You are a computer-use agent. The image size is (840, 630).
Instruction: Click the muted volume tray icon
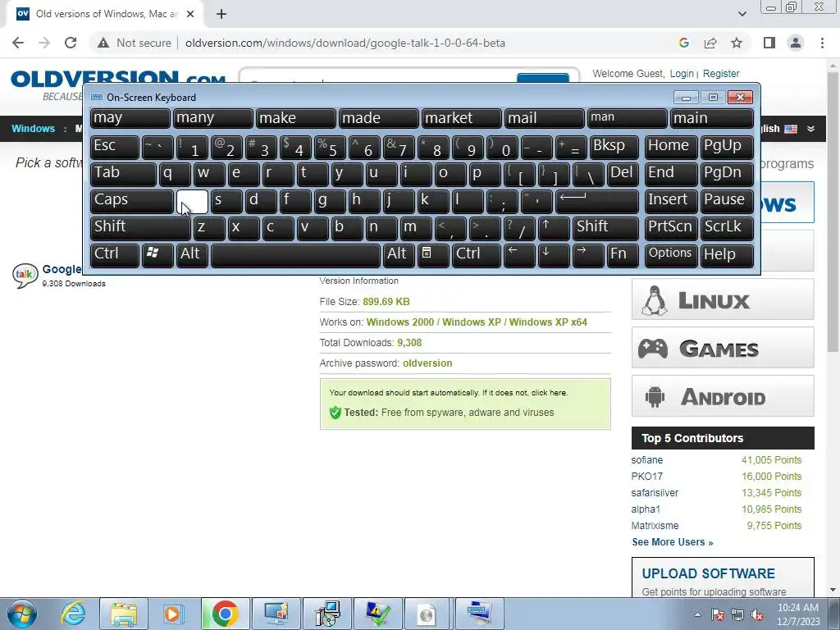[x=757, y=614]
